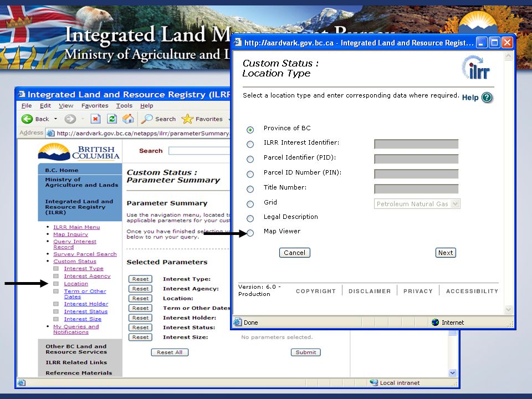Click the DISCLAIMER footer link
532x399 pixels.
coord(370,291)
